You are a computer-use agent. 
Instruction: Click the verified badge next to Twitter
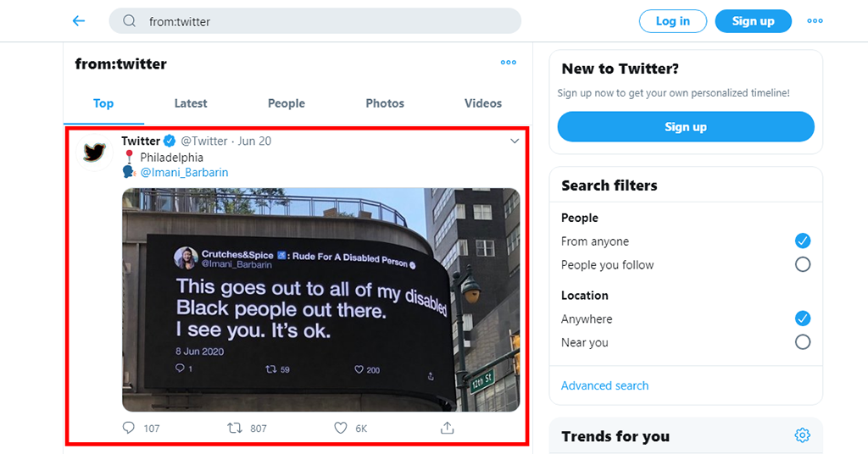pyautogui.click(x=170, y=141)
